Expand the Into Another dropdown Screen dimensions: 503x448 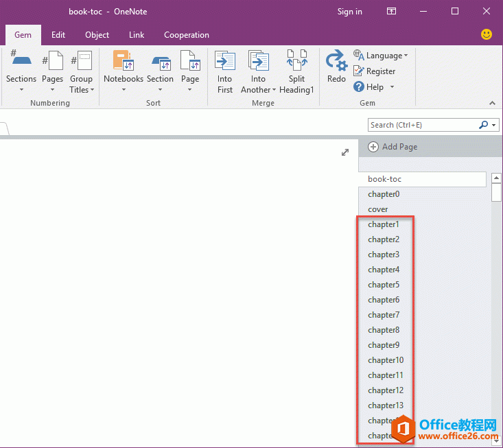[x=258, y=90]
